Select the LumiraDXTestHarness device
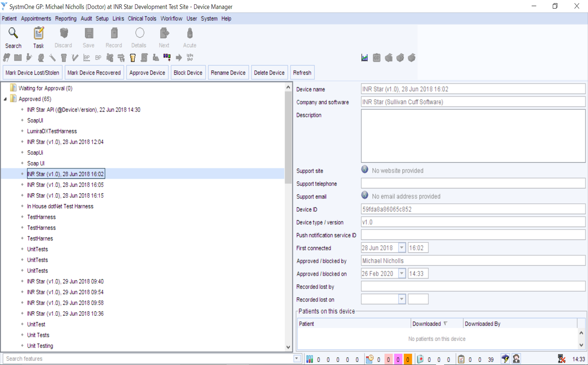Image resolution: width=588 pixels, height=365 pixels. click(52, 131)
